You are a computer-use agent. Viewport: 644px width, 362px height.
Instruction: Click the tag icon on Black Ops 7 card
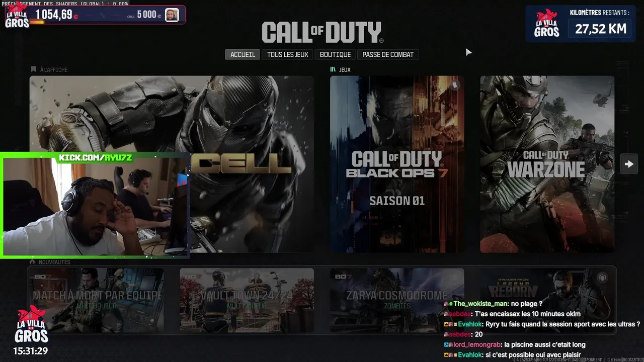[x=454, y=85]
